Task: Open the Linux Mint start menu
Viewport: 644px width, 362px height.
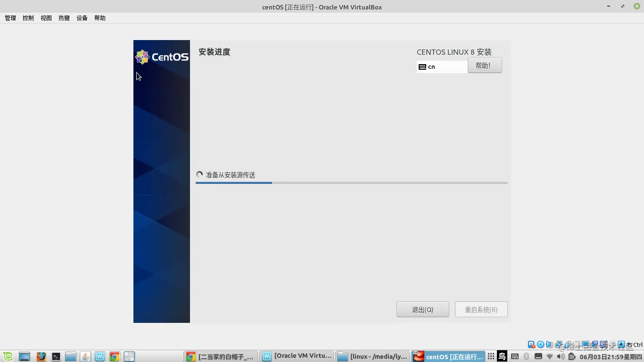Action: tap(8, 356)
